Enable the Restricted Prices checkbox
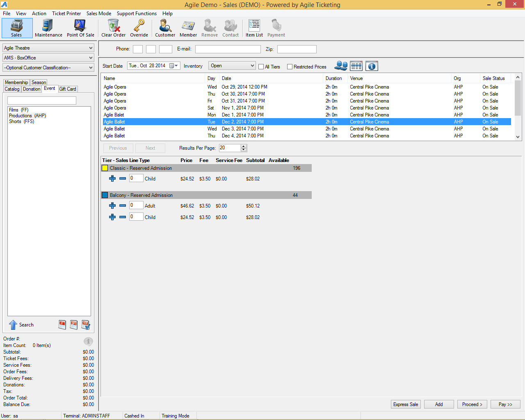Screen dimensions: 525x420 290,67
